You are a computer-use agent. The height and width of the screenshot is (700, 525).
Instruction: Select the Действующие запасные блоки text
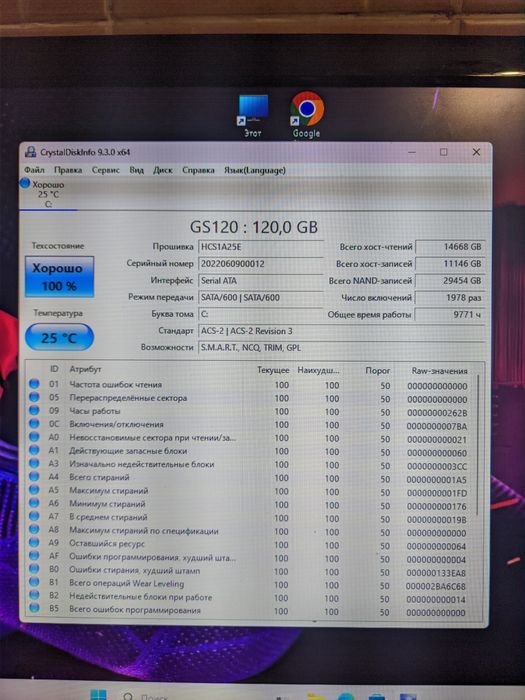click(x=128, y=451)
